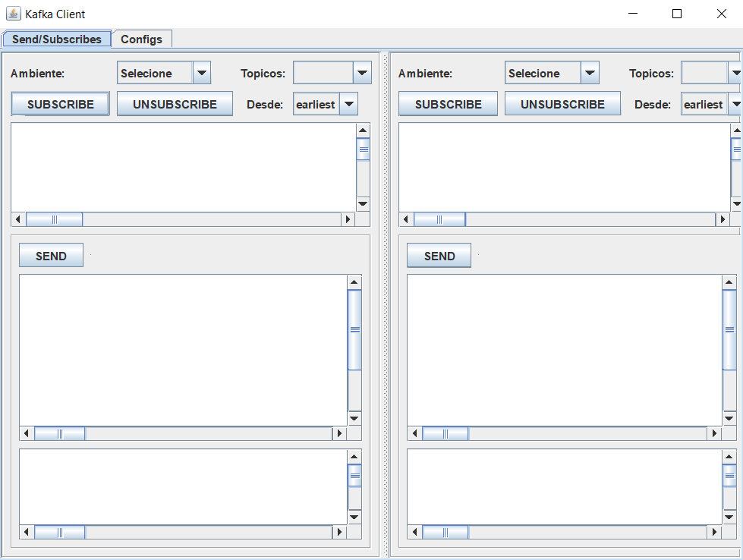The image size is (743, 560).
Task: Open the left panel Desde earliest dropdown
Action: [325, 104]
